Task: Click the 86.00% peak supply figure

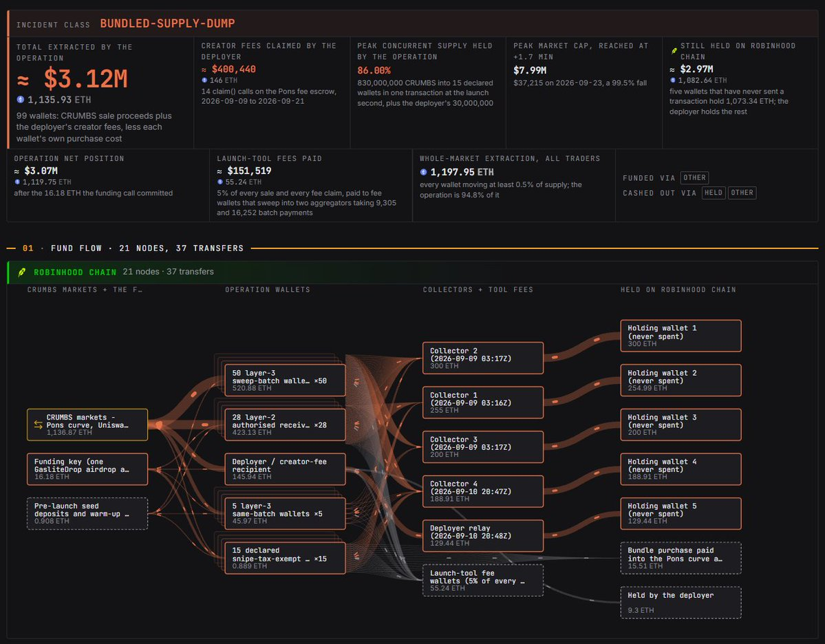Action: (x=374, y=70)
